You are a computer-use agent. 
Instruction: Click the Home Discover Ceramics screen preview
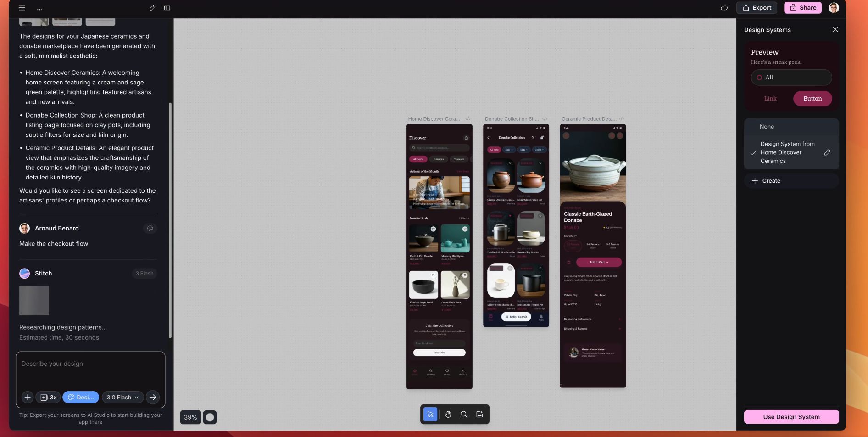pyautogui.click(x=440, y=257)
